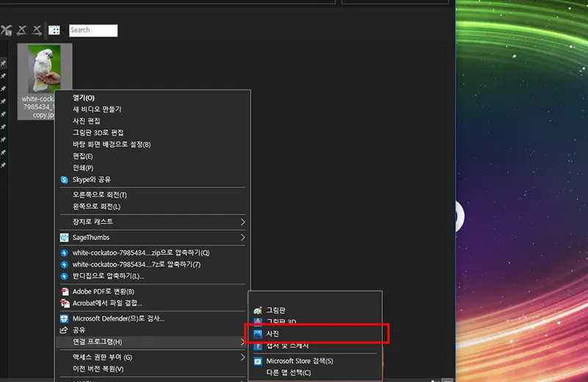Click the crossed-out page toolbar icon
Image resolution: width=588 pixels, height=382 pixels.
(x=6, y=30)
